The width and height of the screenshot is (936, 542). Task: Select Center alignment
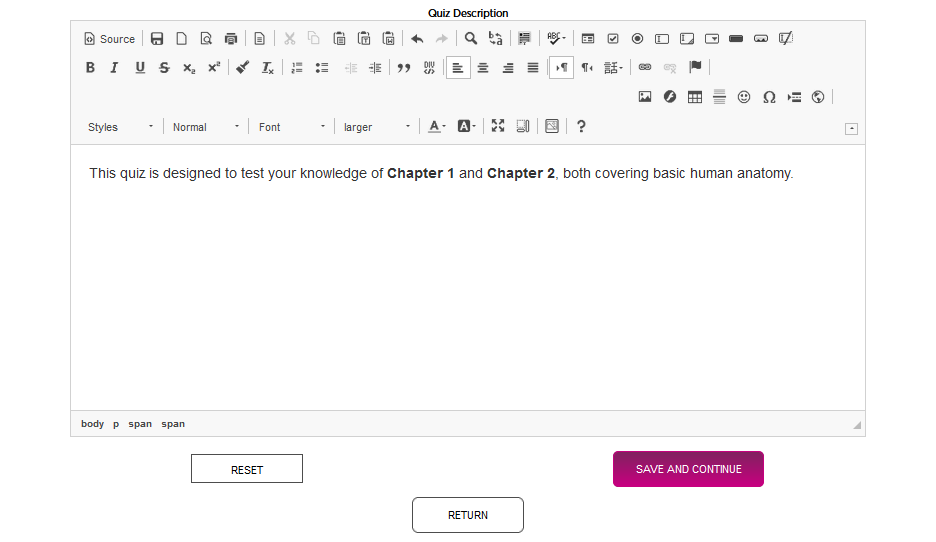(483, 67)
